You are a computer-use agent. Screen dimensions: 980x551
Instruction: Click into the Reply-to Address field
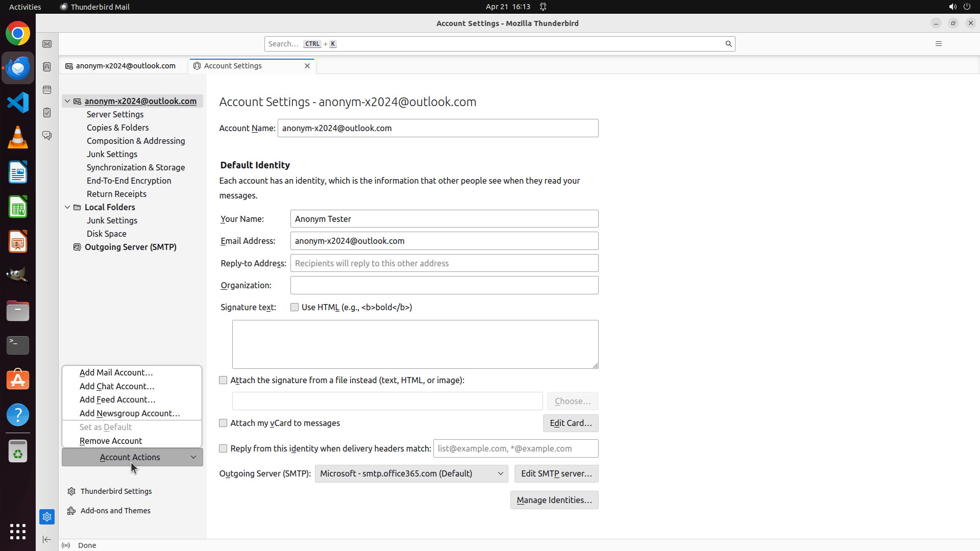444,263
